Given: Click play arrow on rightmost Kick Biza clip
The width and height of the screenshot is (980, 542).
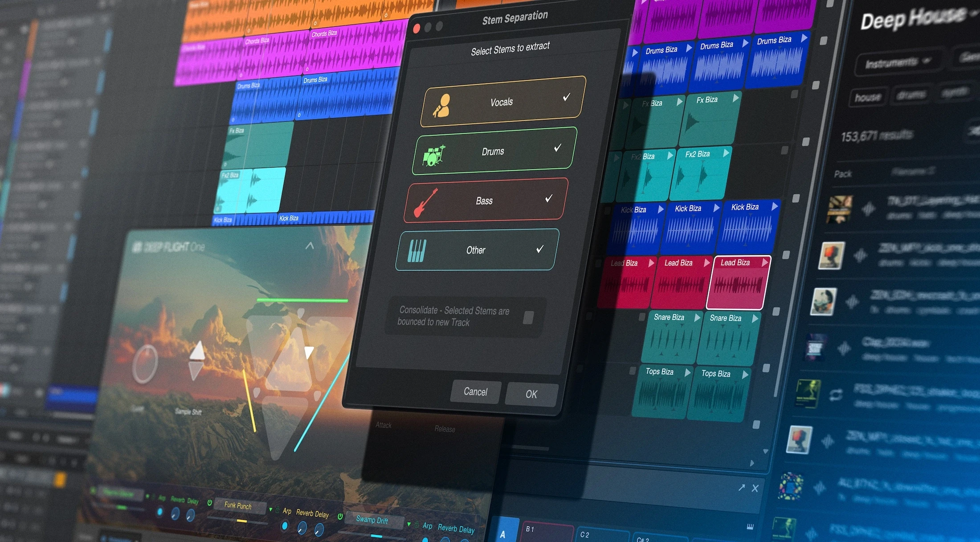Looking at the screenshot, I should [x=775, y=206].
